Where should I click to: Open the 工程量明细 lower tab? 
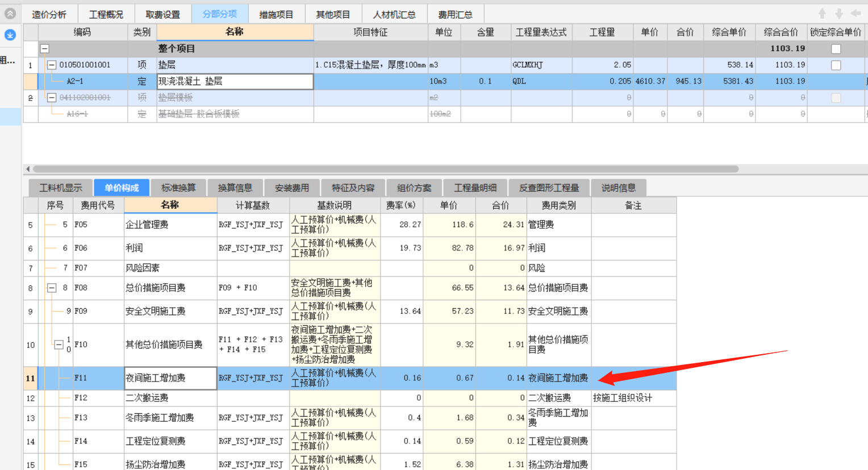475,188
